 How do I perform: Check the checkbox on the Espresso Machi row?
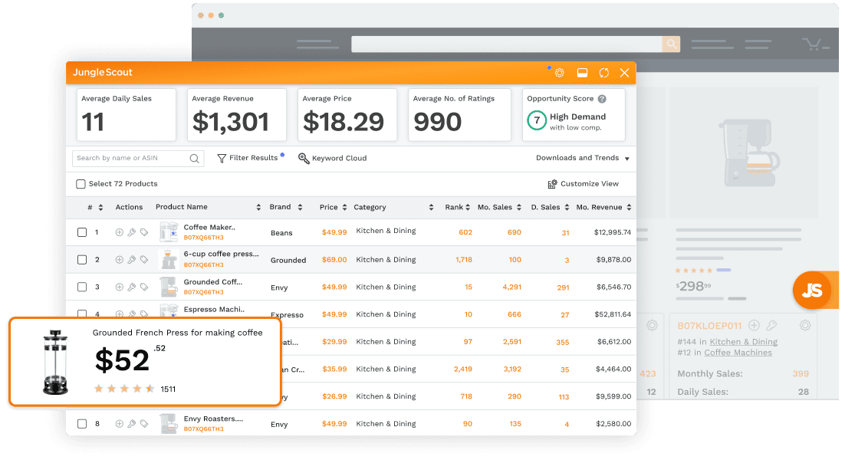(x=81, y=314)
